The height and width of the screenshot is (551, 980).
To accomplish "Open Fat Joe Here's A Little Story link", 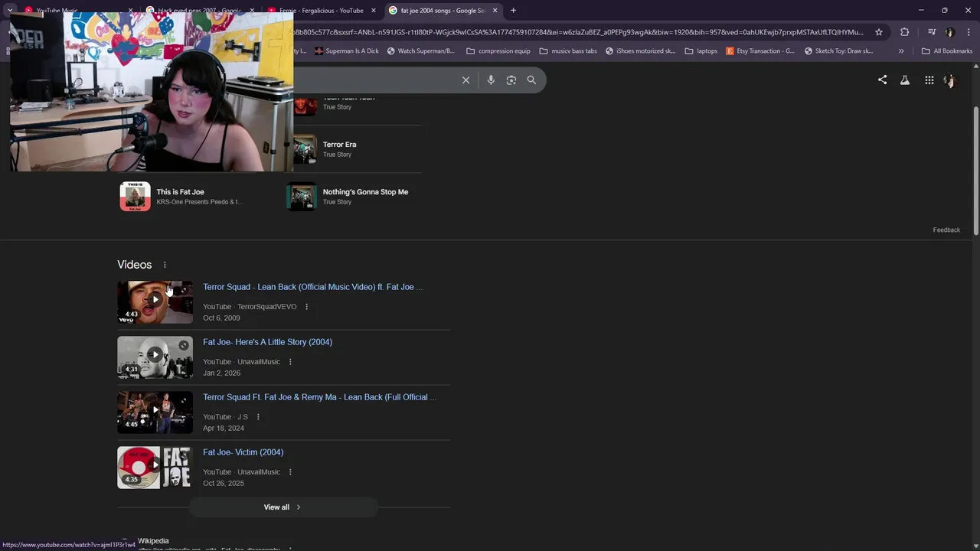I will 267,342.
